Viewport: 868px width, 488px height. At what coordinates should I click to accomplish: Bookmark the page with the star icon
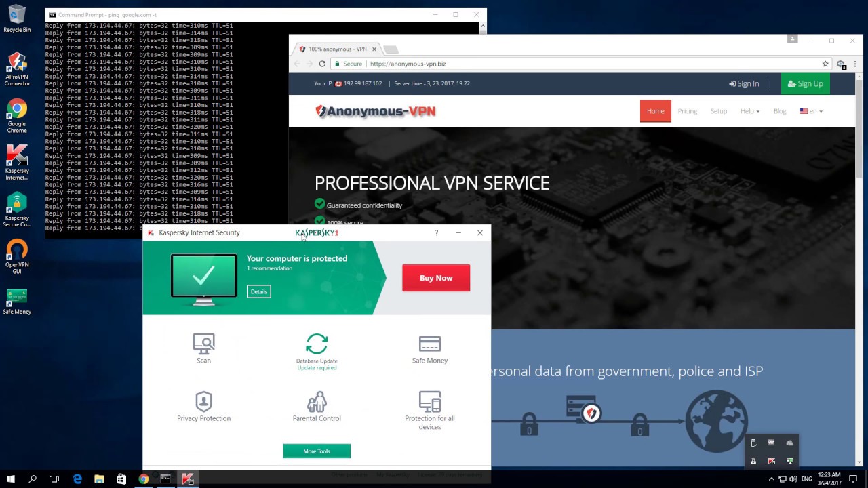pos(825,64)
